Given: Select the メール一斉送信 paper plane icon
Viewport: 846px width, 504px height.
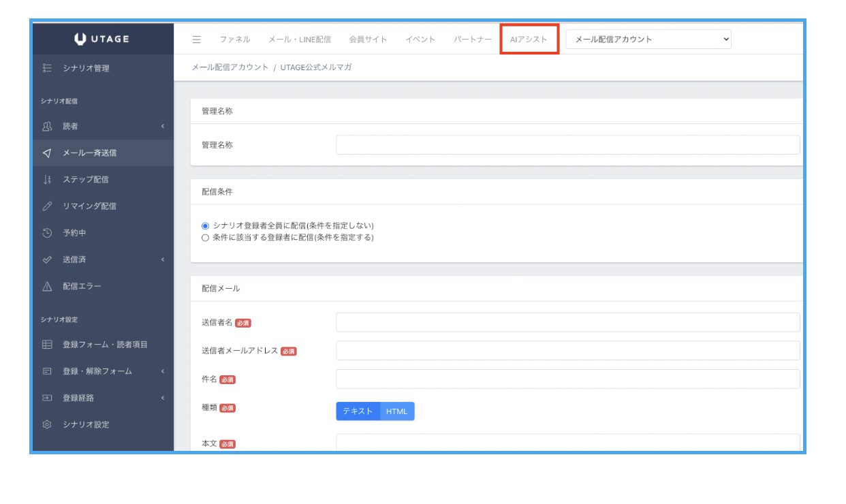Looking at the screenshot, I should tap(47, 153).
